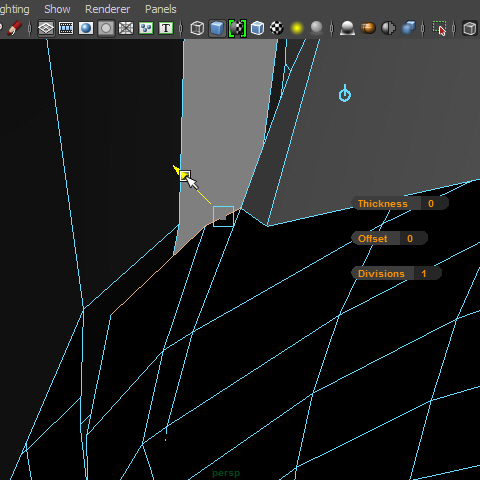
Task: Toggle the Gate Mask button
Action: click(106, 28)
